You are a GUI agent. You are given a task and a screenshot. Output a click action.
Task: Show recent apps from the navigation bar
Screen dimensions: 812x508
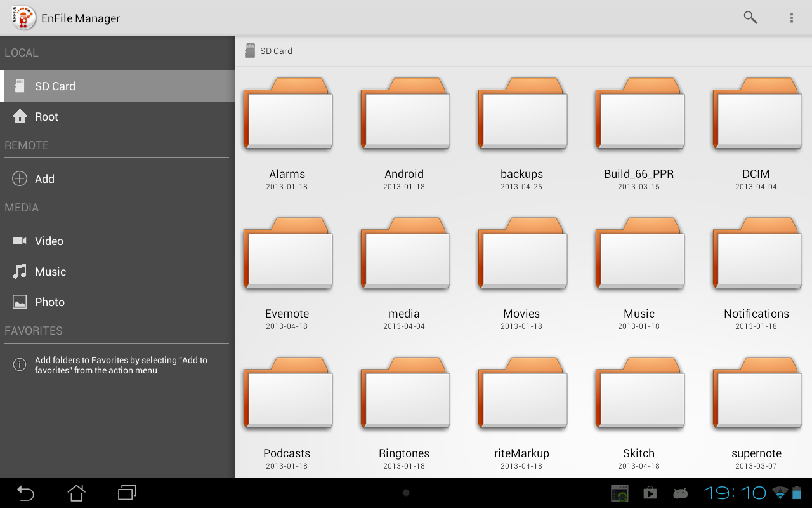pyautogui.click(x=127, y=493)
